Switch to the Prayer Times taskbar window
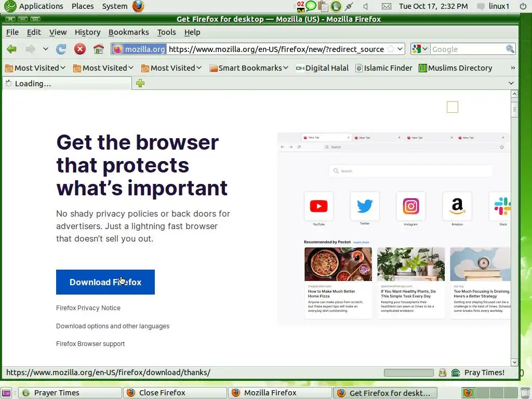This screenshot has width=532, height=399. click(70, 393)
